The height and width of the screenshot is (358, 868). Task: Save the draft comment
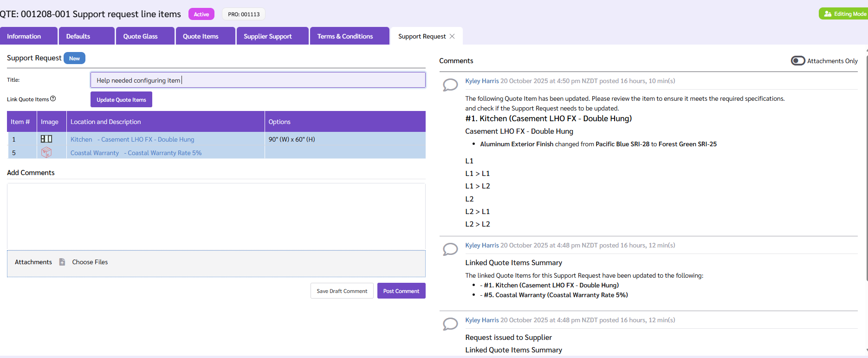coord(342,291)
